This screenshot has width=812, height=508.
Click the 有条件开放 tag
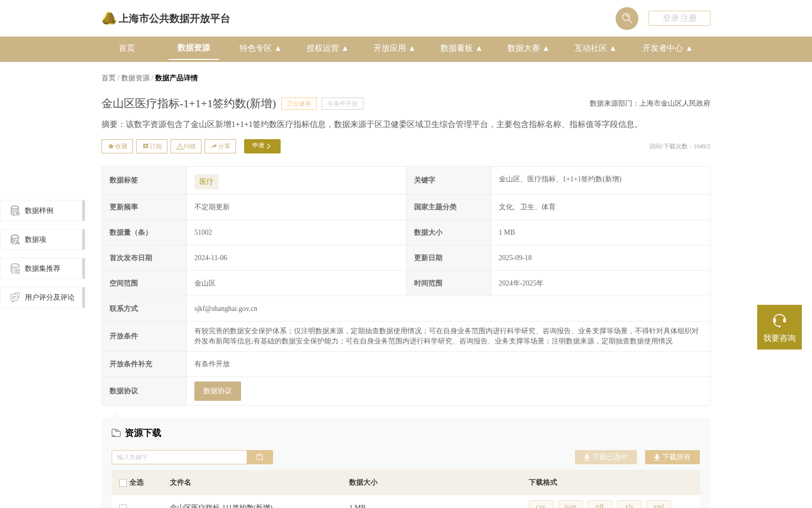343,104
